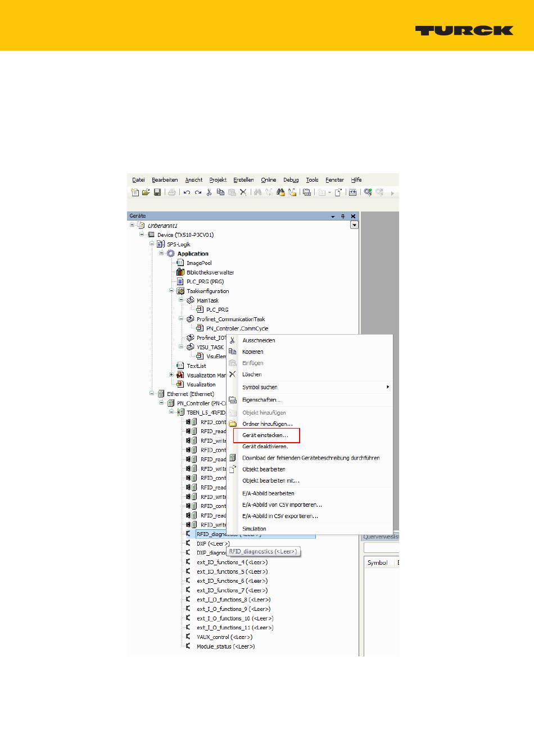Open Eigenschaften... from context menu
The width and height of the screenshot is (534, 756).
[x=262, y=400]
